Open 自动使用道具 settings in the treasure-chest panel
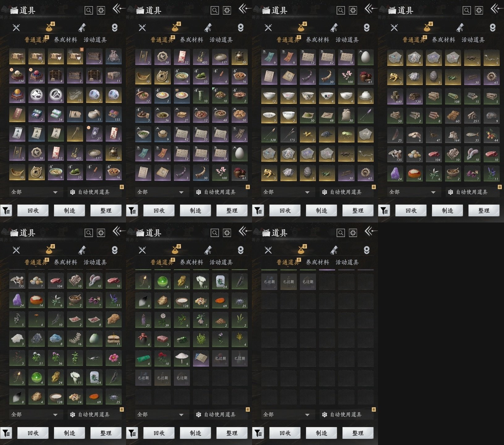Image resolution: width=504 pixels, height=445 pixels. pos(94,192)
